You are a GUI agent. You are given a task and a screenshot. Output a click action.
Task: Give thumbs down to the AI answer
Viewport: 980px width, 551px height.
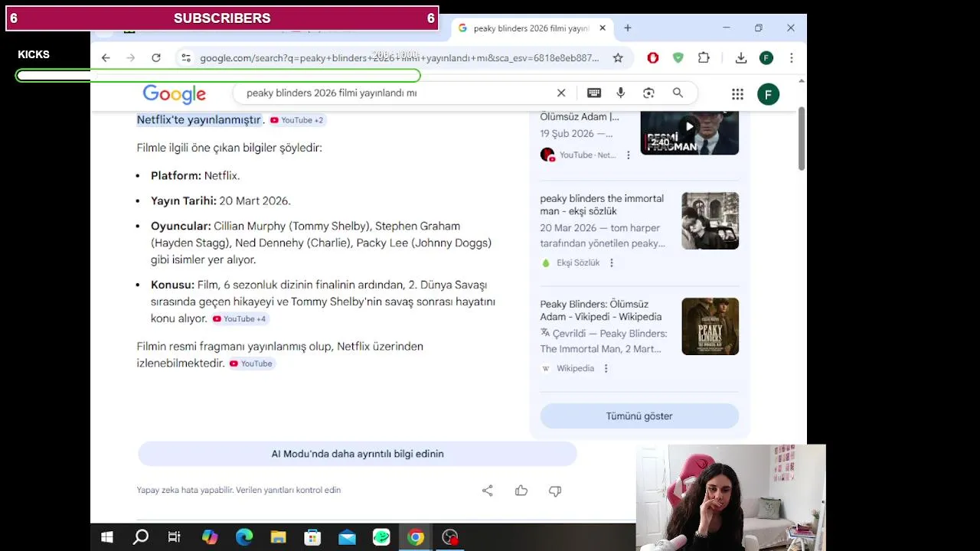pos(555,491)
